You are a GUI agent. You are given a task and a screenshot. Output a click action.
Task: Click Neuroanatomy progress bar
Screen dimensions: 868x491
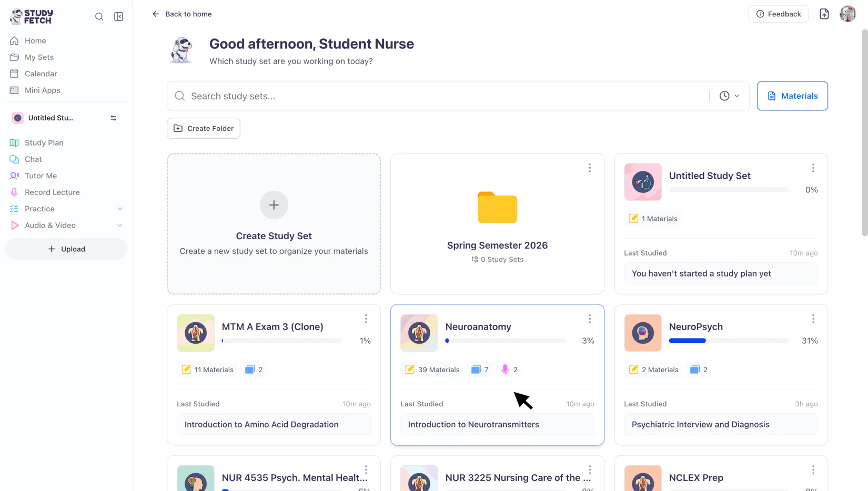[505, 341]
